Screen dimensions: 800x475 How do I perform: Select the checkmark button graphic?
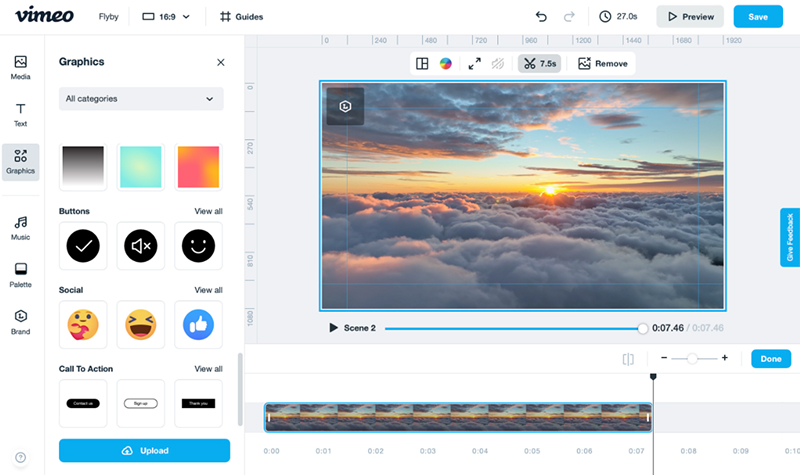tap(82, 245)
